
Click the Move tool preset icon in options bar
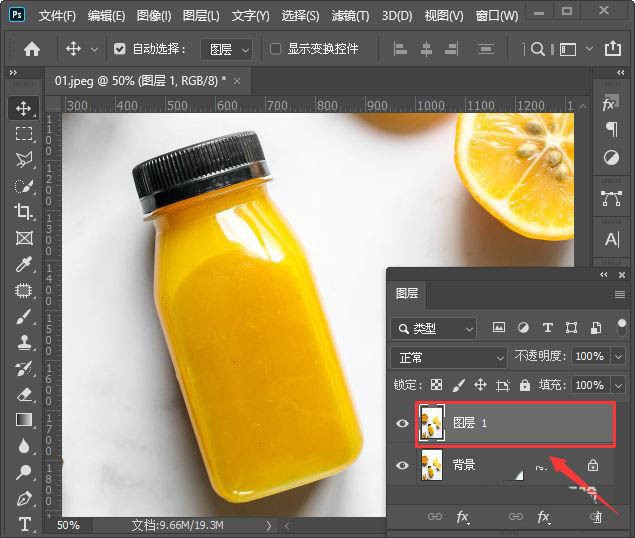click(x=73, y=49)
